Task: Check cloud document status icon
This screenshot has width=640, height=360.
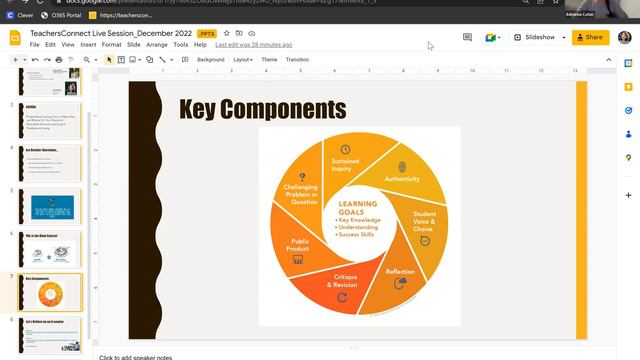Action: click(252, 33)
